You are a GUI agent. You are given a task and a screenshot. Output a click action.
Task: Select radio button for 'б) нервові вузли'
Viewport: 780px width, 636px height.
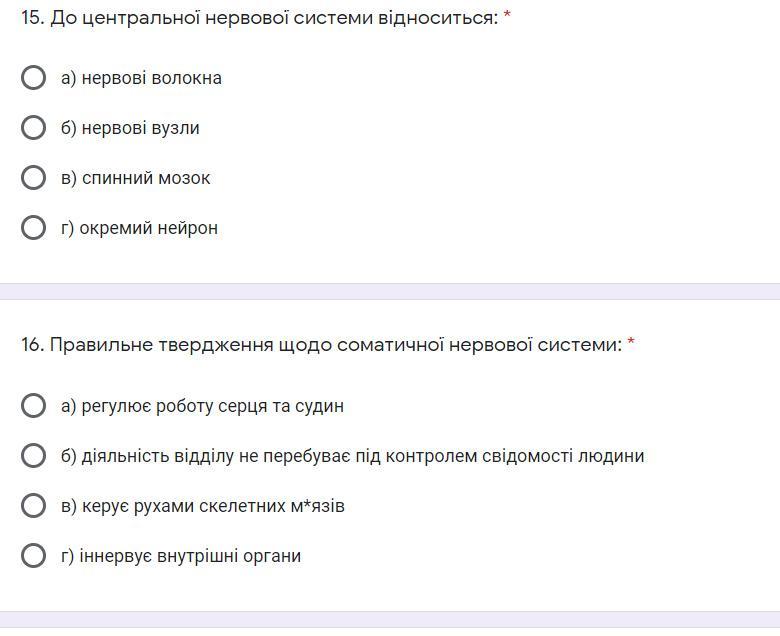point(33,128)
